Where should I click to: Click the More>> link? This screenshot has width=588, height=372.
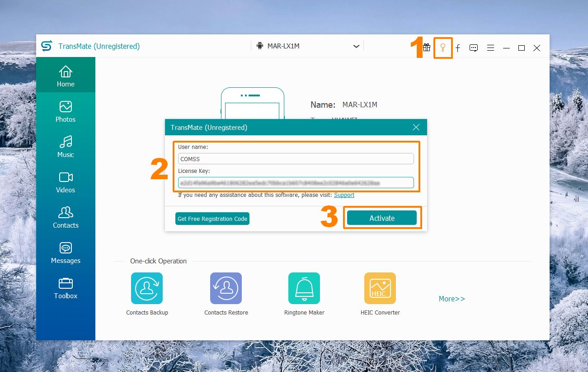pyautogui.click(x=452, y=299)
